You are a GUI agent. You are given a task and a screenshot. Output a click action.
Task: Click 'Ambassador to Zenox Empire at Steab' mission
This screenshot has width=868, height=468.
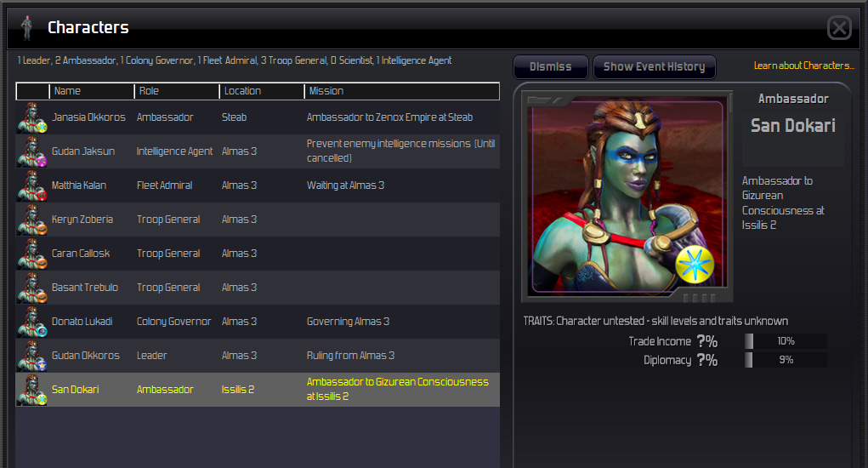coord(389,117)
